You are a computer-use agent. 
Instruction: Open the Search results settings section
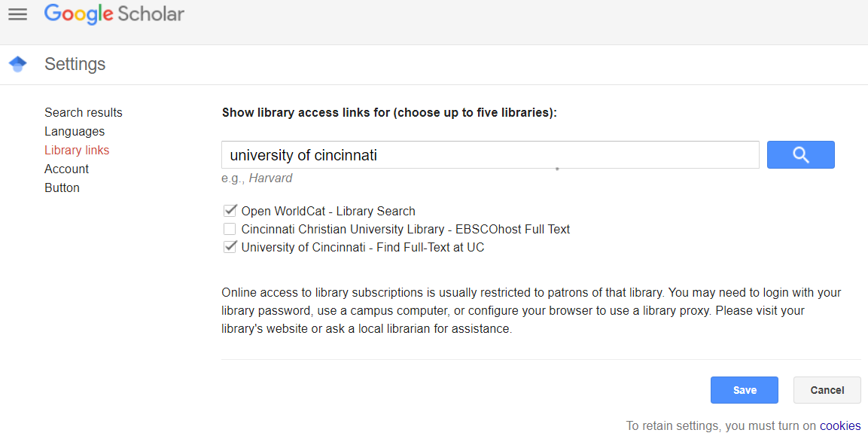tap(84, 112)
